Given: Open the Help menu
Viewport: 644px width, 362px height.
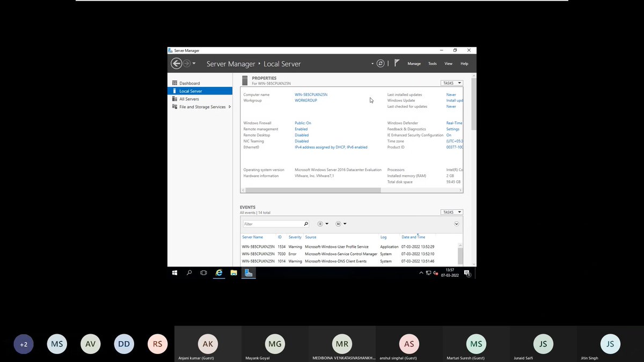Looking at the screenshot, I should pyautogui.click(x=464, y=63).
